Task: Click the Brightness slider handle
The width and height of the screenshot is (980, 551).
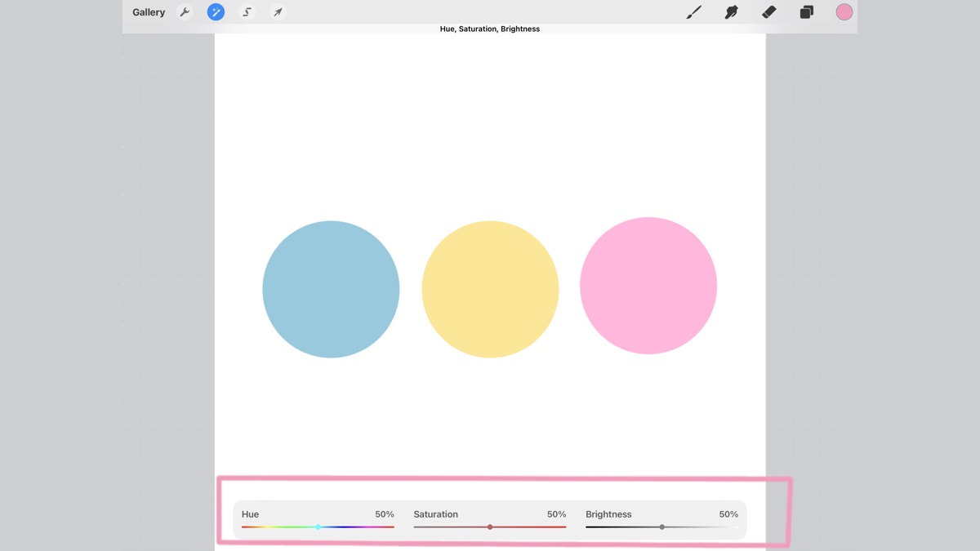Action: tap(661, 527)
